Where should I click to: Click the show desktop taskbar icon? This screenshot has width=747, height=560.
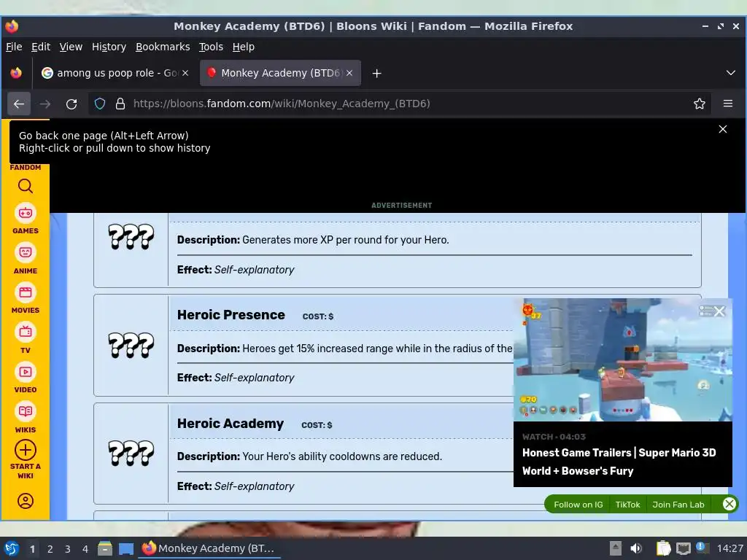125,548
